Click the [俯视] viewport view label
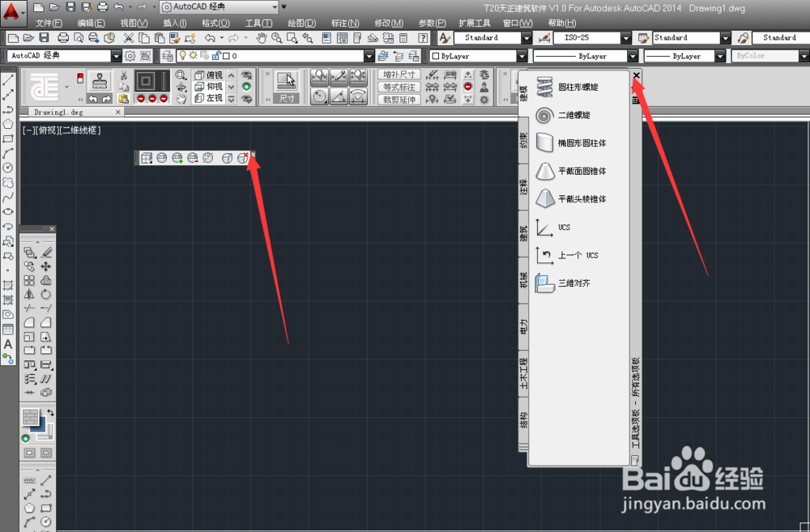810x532 pixels. click(x=47, y=130)
